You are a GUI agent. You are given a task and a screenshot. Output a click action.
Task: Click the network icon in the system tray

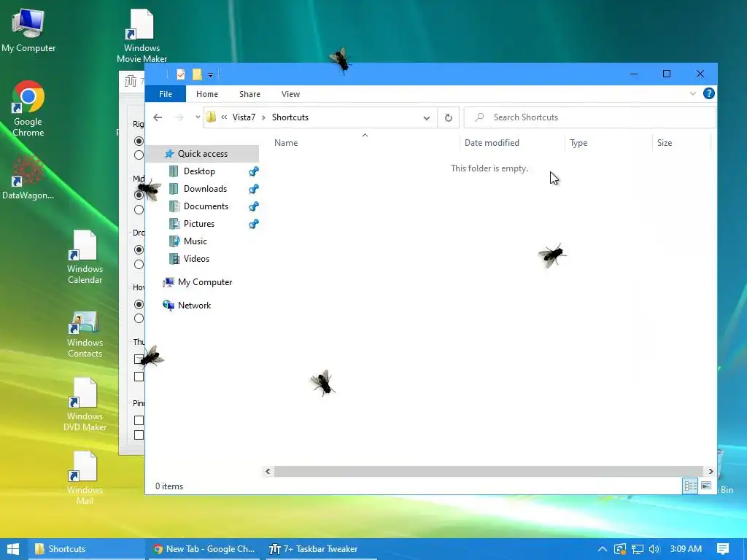638,549
